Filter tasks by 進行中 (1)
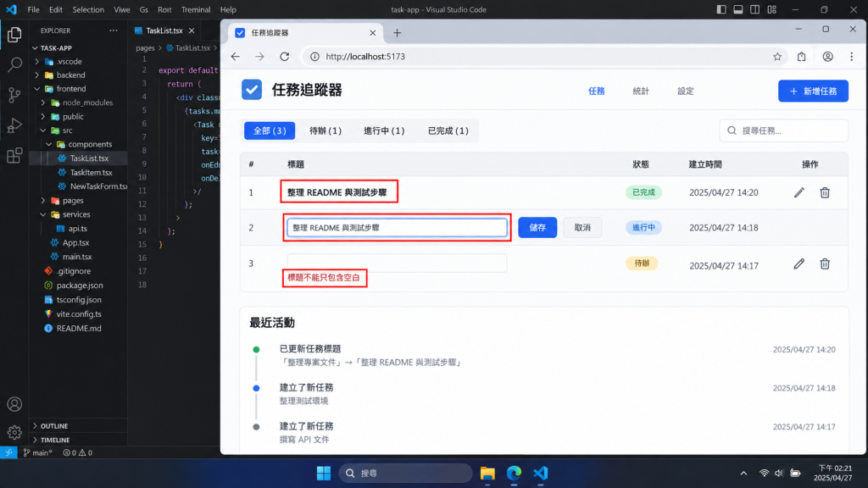Screen dimensions: 868x488 pos(384,130)
